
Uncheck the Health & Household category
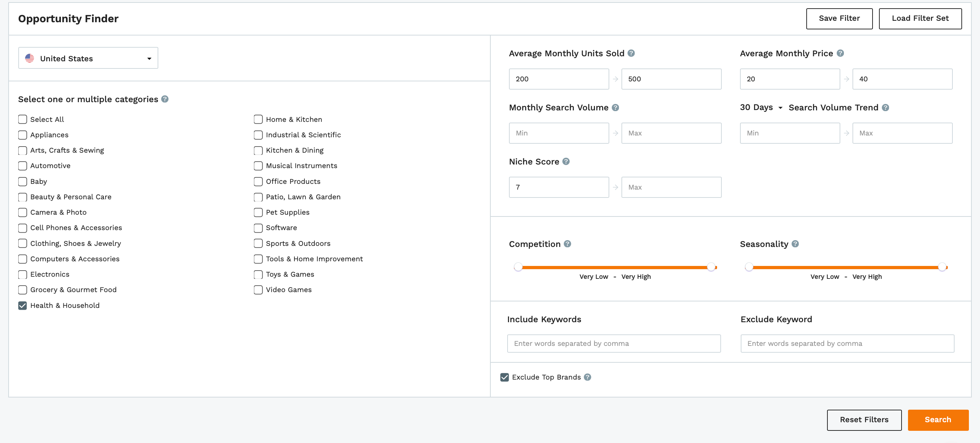[x=23, y=306]
